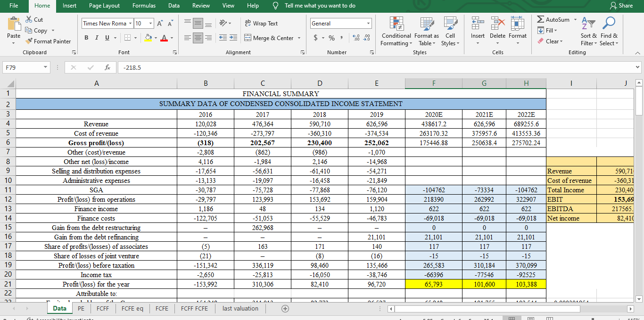The image size is (644, 320).
Task: Click the Increase Decimal icon
Action: click(x=357, y=38)
